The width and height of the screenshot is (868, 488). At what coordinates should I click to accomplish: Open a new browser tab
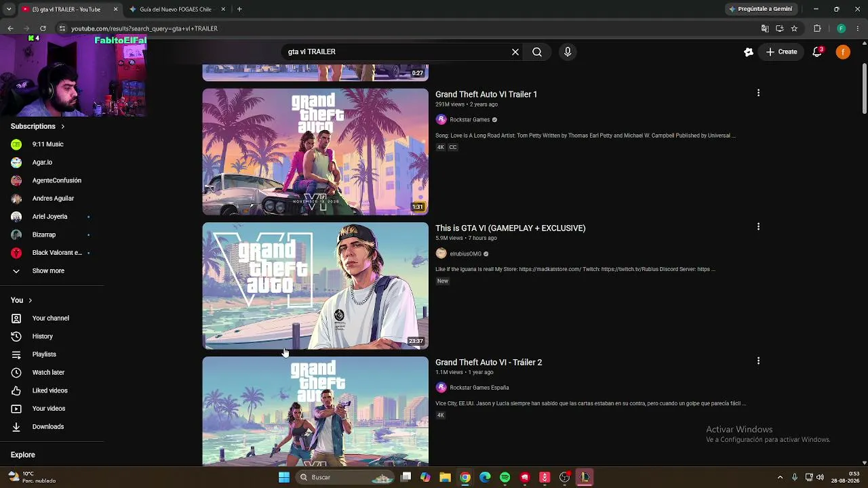[x=239, y=9]
